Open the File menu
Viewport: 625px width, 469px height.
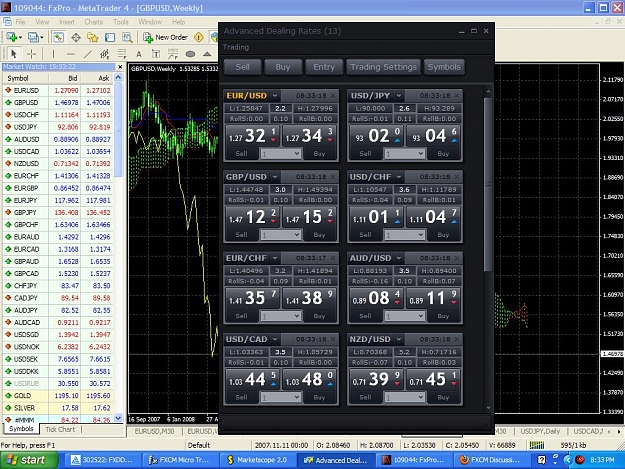tap(20, 22)
